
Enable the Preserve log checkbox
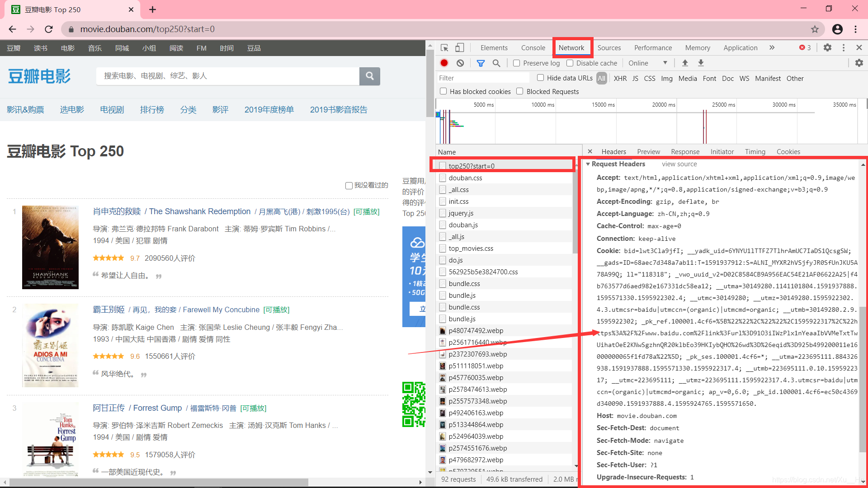[517, 63]
